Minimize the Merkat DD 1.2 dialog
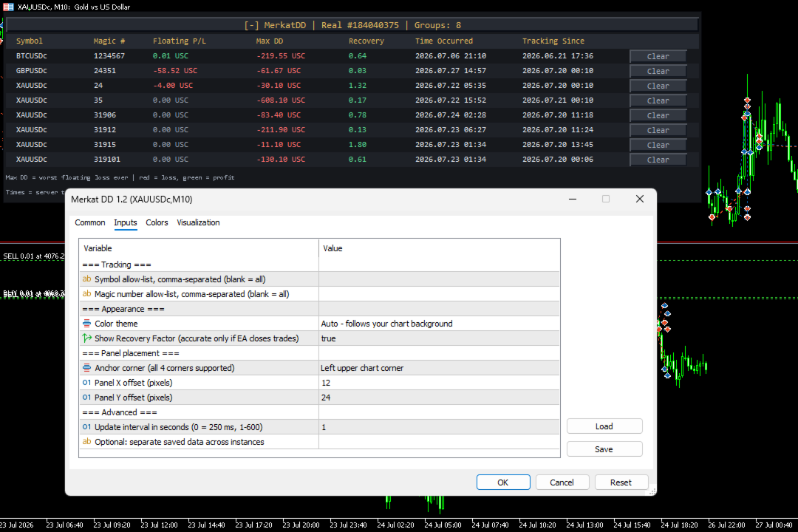Image resolution: width=798 pixels, height=532 pixels. click(573, 199)
